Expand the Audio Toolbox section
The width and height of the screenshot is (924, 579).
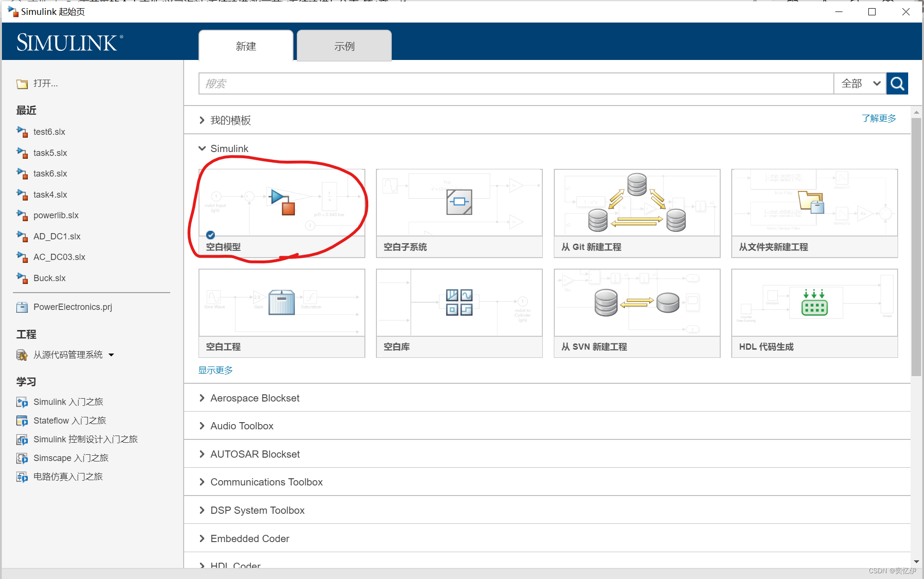(x=202, y=426)
